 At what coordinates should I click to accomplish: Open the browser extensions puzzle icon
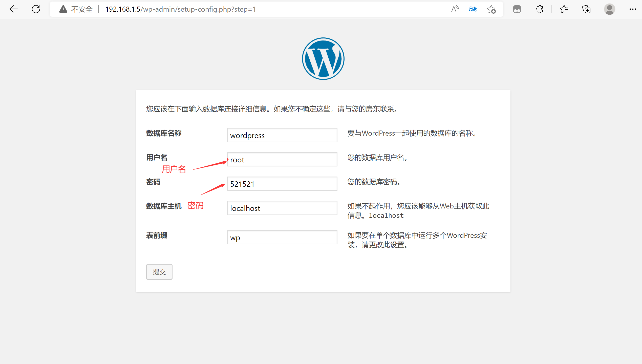click(x=539, y=9)
